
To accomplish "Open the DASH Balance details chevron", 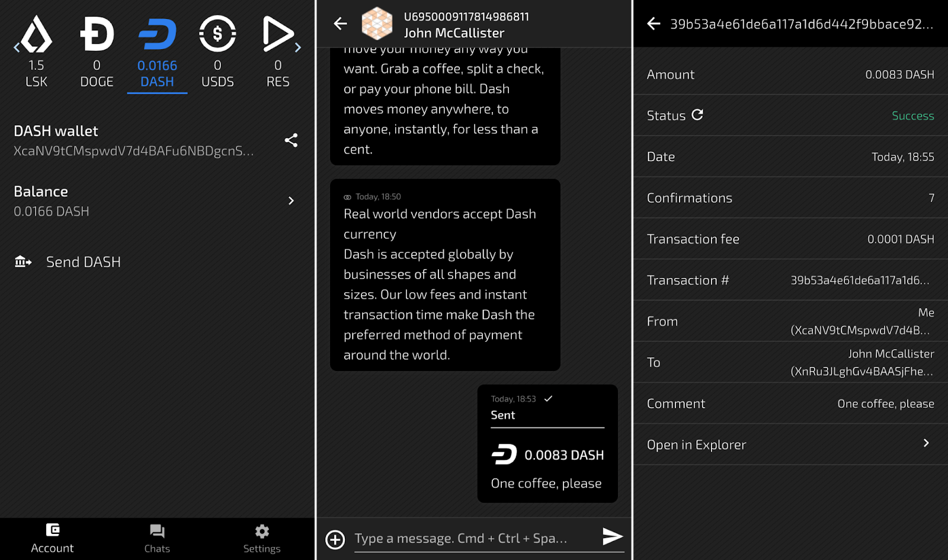I will click(x=291, y=201).
